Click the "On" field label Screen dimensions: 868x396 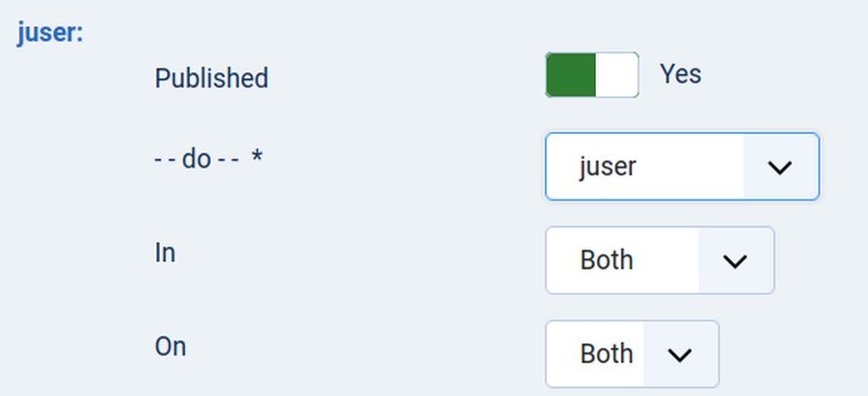click(x=170, y=346)
